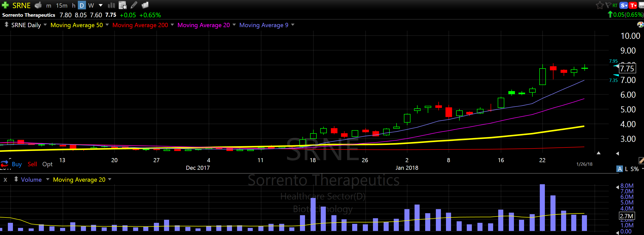Open the color palette settings icon

coord(640,25)
